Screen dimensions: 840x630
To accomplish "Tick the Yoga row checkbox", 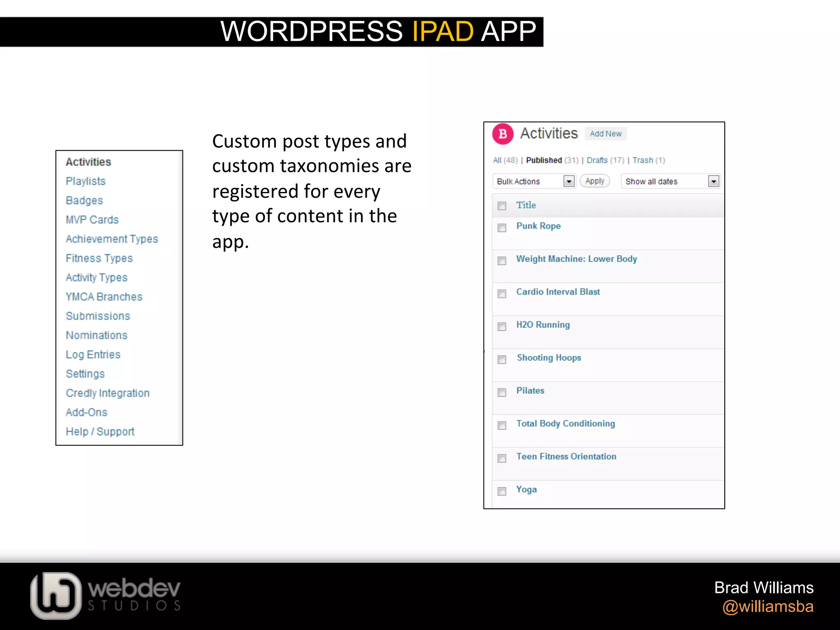I will coord(502,491).
